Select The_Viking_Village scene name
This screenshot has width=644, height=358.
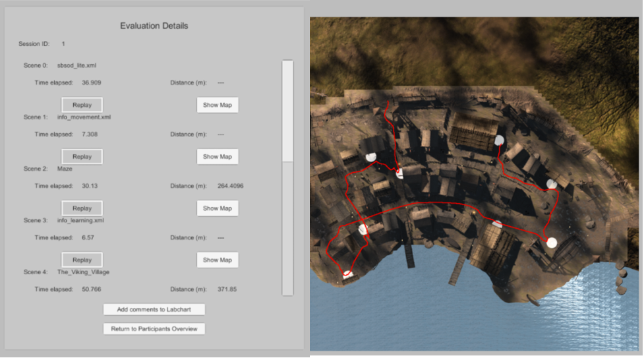click(83, 272)
